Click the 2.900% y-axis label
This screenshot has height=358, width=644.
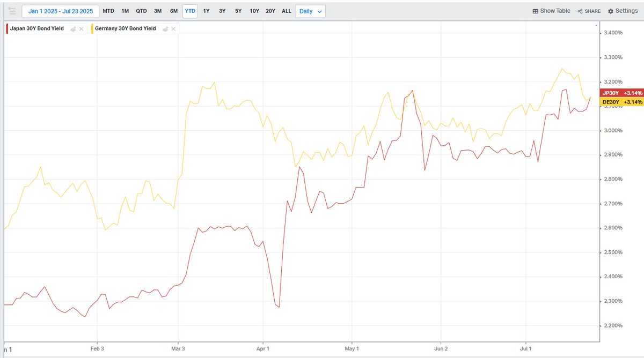tap(613, 155)
